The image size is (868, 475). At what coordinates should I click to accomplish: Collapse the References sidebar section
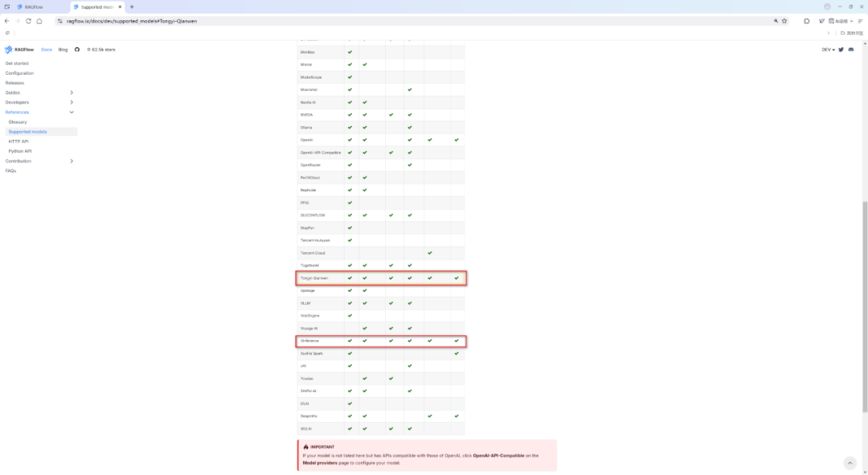(x=72, y=113)
